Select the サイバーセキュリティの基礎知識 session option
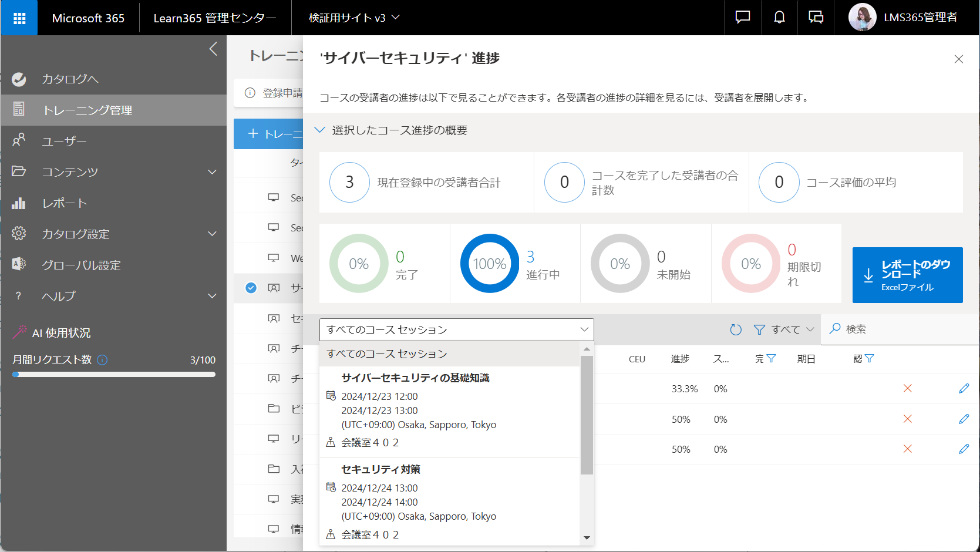The image size is (980, 552). 450,412
